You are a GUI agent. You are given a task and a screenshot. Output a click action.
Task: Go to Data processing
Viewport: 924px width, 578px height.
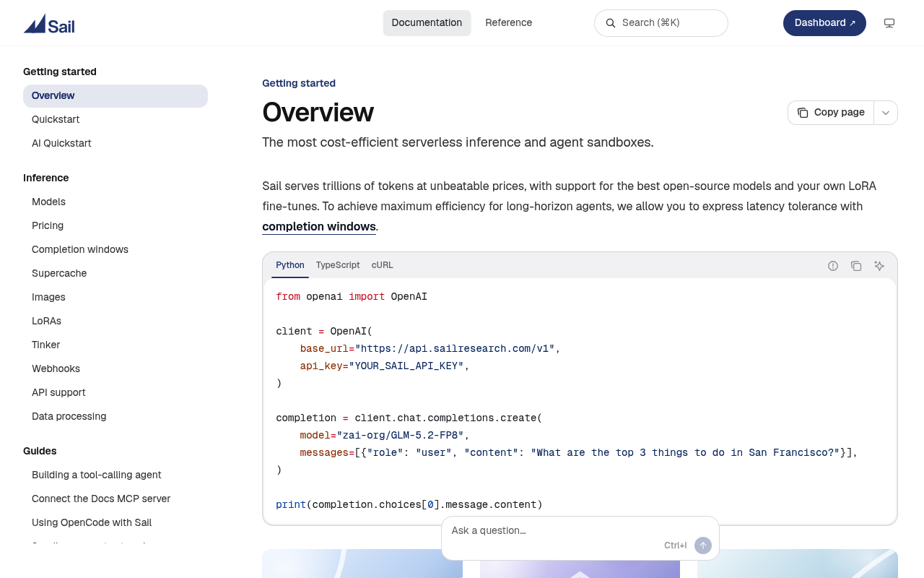click(115, 417)
